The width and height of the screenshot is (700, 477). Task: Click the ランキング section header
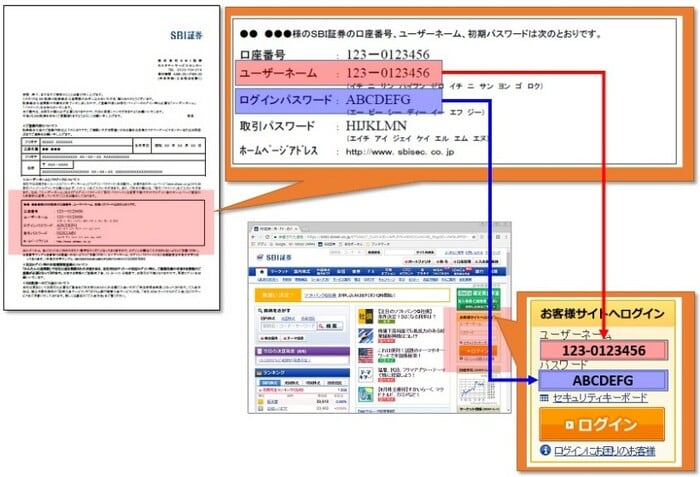[302, 372]
